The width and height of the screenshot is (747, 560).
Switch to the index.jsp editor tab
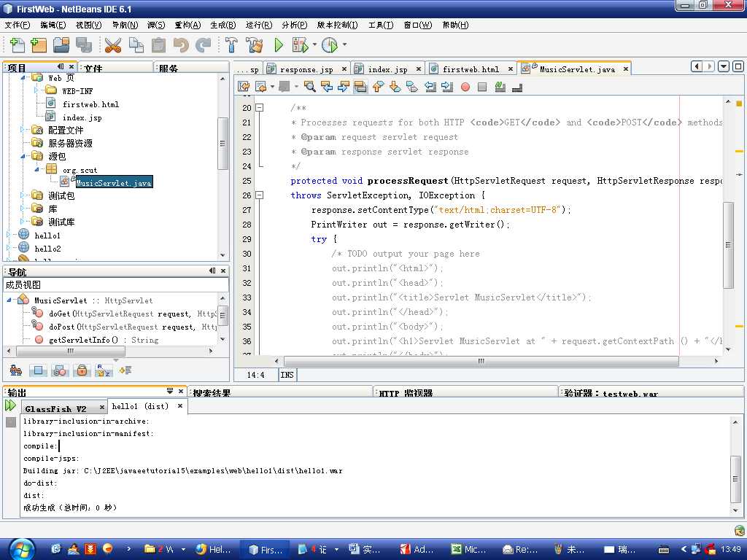pyautogui.click(x=387, y=69)
